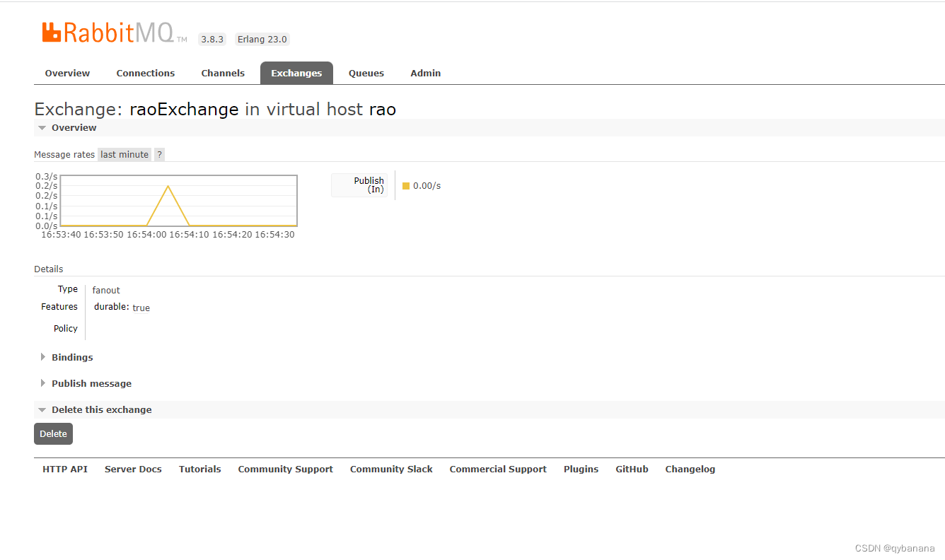
Task: Click the RabbitMQ logo
Action: coord(111,32)
